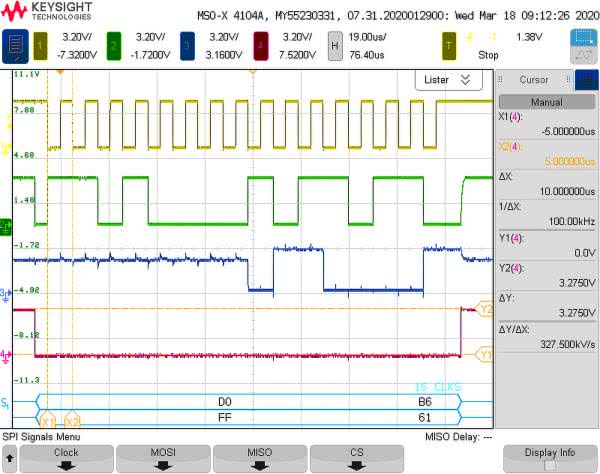Open the trigger T settings
The height and width of the screenshot is (474, 600).
coord(450,44)
